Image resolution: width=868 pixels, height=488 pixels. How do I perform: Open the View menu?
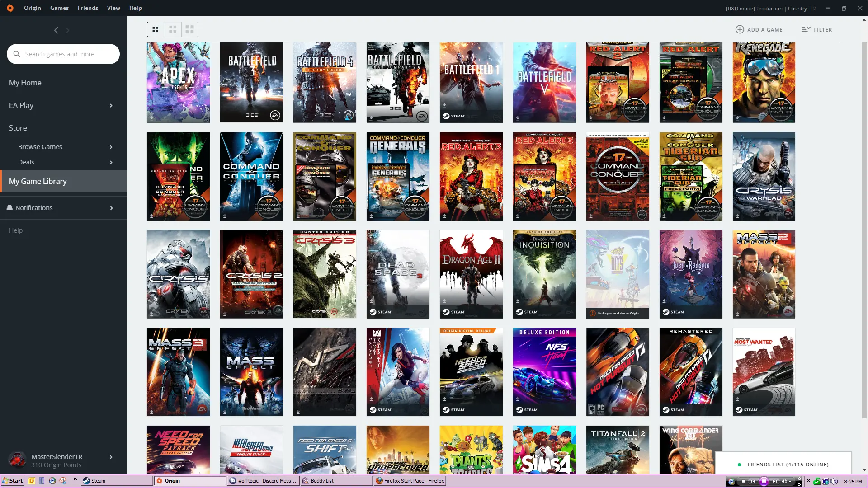(113, 8)
